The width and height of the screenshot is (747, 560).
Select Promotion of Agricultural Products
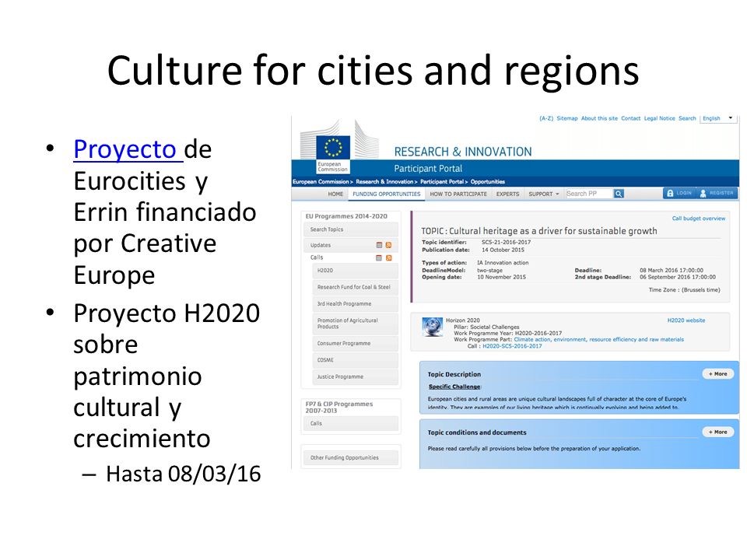tap(355, 324)
